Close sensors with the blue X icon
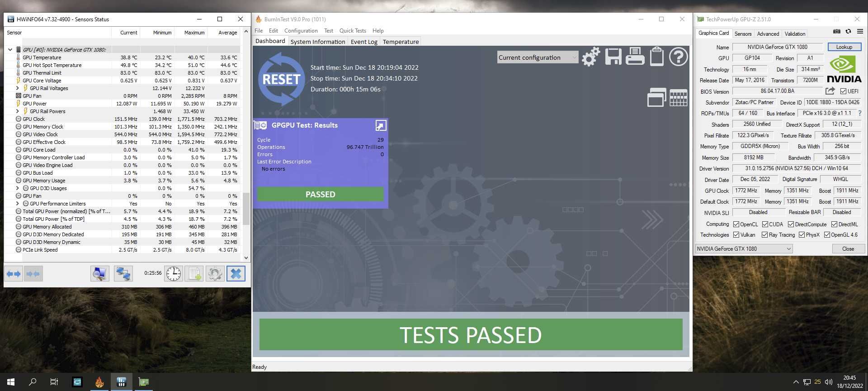Image resolution: width=868 pixels, height=391 pixels. point(236,274)
